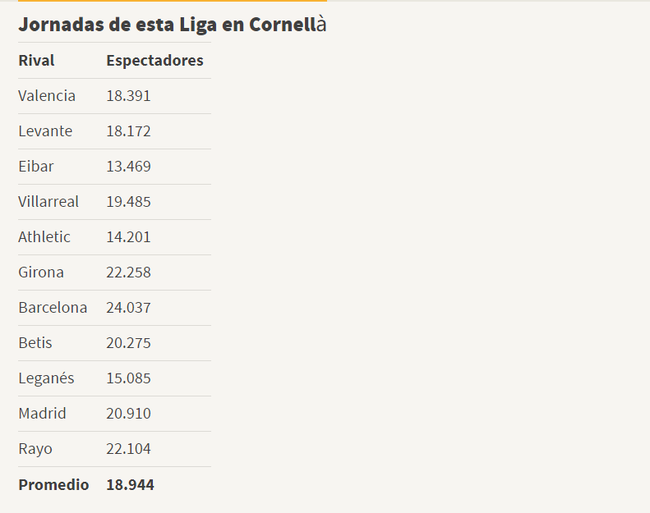Click the 'Promedio' label

53,484
